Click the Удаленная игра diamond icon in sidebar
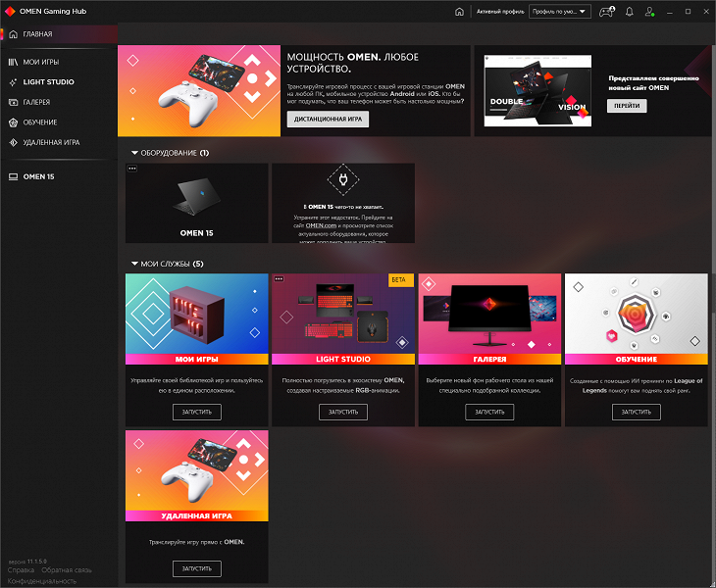Screen dimensions: 716x588 click(14, 142)
